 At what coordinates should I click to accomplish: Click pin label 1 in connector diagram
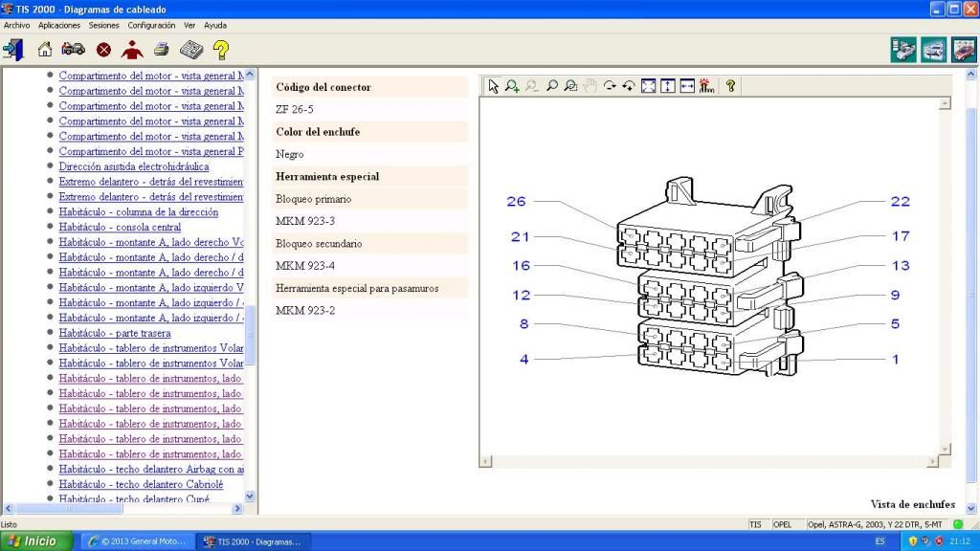(895, 360)
